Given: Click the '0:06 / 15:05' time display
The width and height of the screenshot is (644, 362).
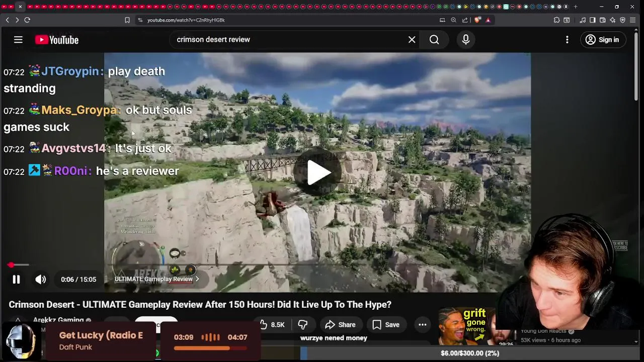Looking at the screenshot, I should [78, 280].
